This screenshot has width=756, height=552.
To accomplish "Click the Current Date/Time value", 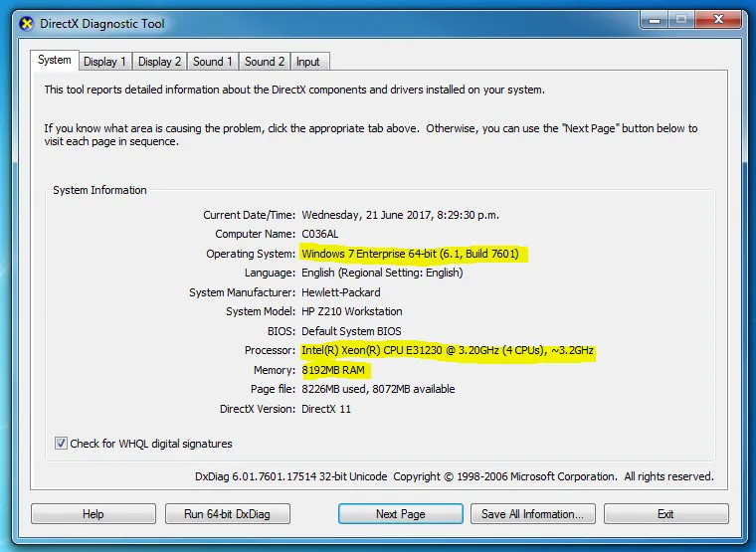I will pos(400,215).
